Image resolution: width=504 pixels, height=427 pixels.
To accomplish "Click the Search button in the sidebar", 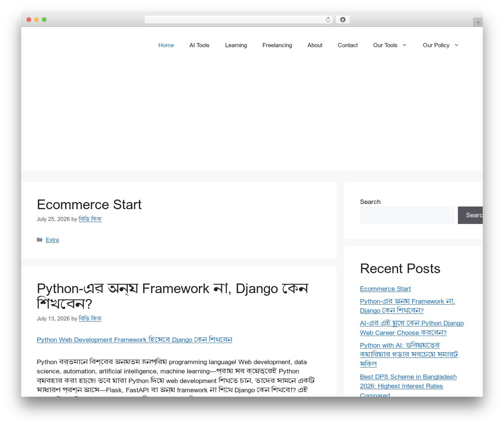I will coord(470,215).
